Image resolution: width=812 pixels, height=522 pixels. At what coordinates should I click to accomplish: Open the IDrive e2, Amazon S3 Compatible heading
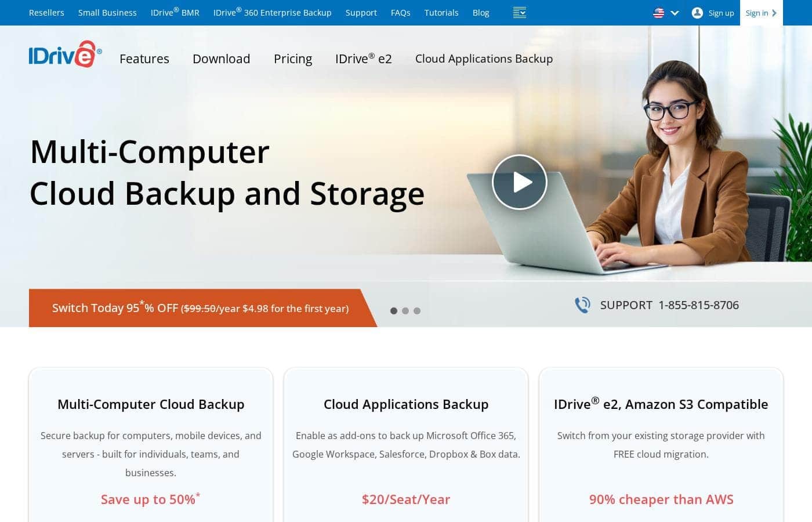tap(661, 404)
